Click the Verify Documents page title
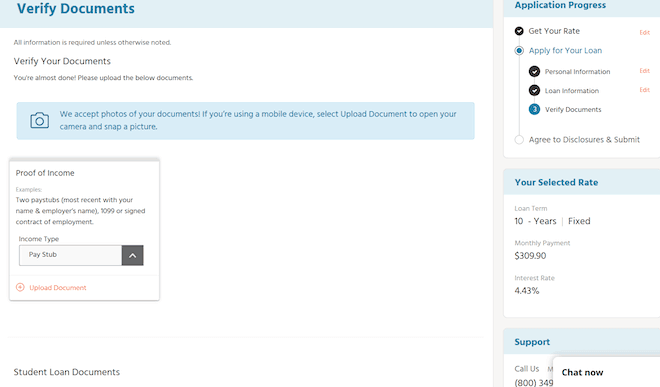The height and width of the screenshot is (387, 660). click(76, 9)
